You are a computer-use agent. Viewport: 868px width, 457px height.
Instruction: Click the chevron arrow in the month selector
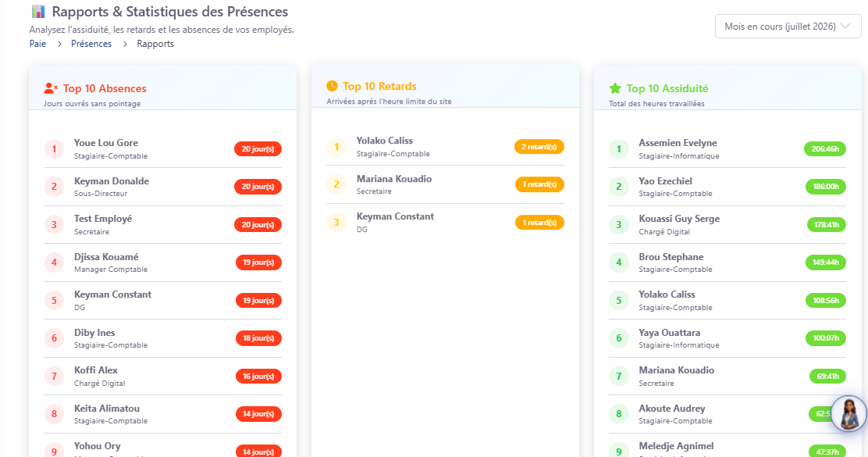(845, 26)
